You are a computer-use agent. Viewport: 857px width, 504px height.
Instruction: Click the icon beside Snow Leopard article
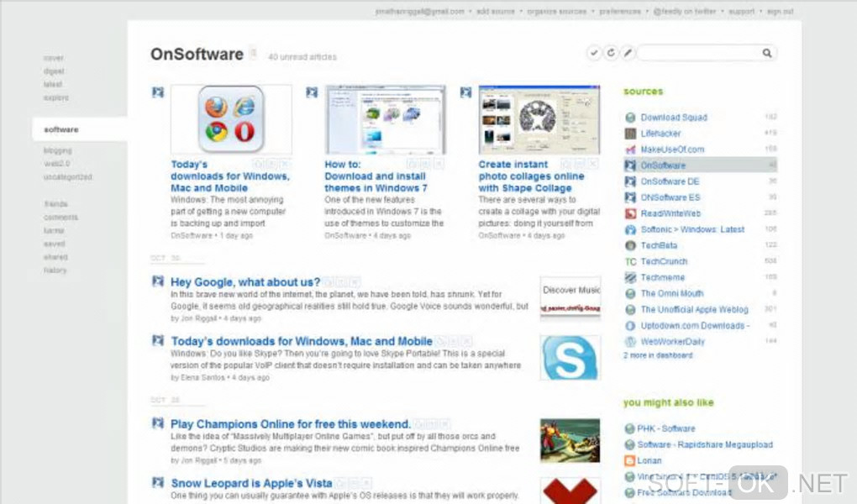[158, 482]
